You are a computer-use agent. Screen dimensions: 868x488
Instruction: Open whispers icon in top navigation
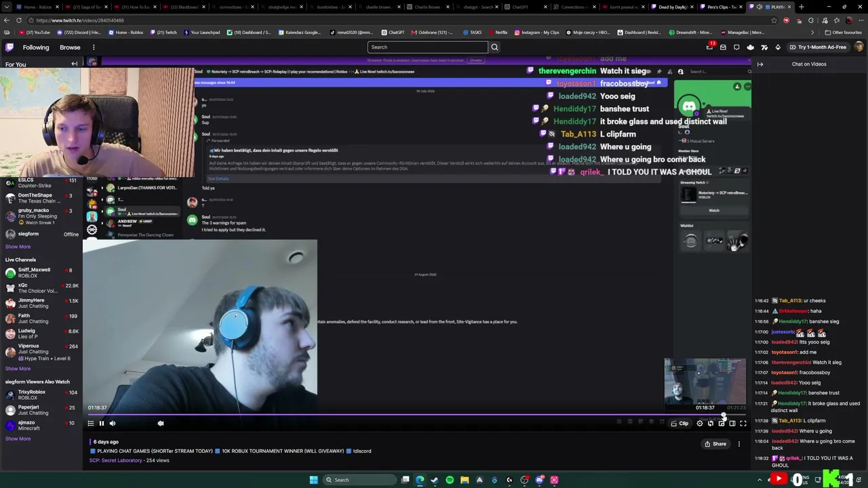coord(737,47)
